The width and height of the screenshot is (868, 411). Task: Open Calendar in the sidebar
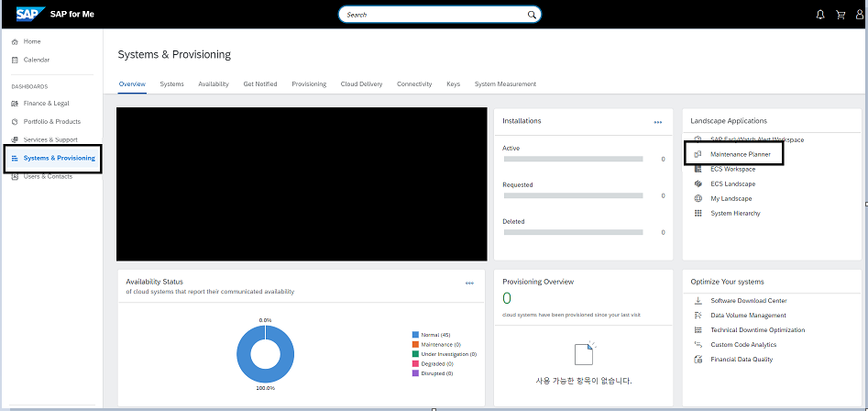(x=37, y=60)
